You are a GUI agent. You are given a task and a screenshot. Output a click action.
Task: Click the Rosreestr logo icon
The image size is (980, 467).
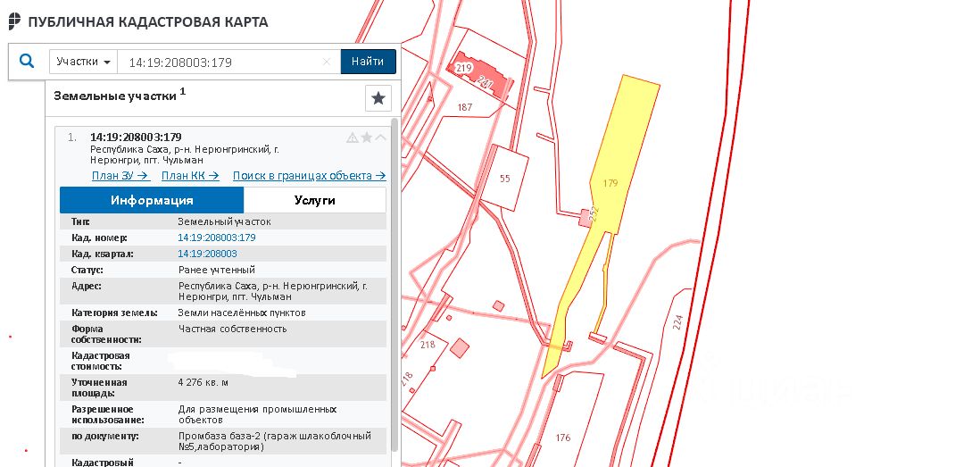(x=14, y=21)
